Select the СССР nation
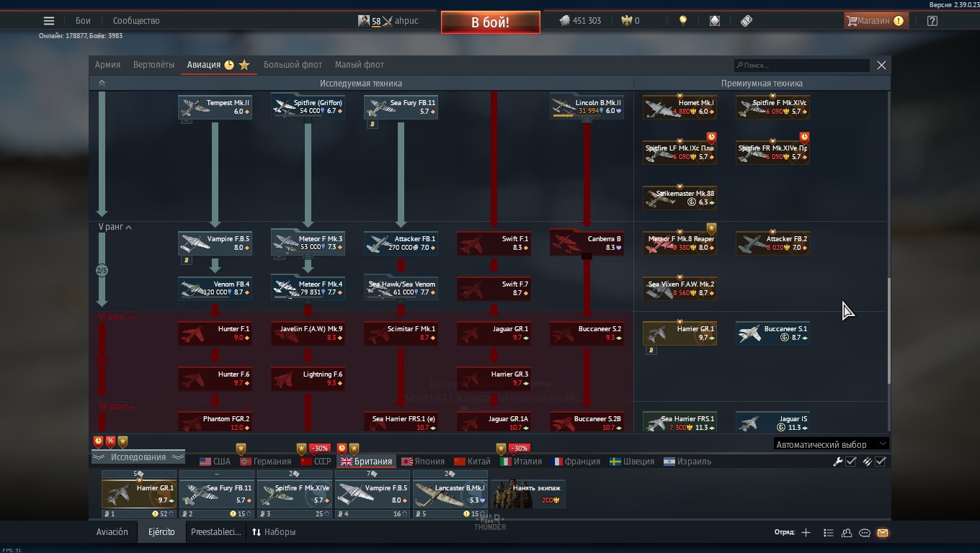This screenshot has height=553, width=980. [316, 462]
